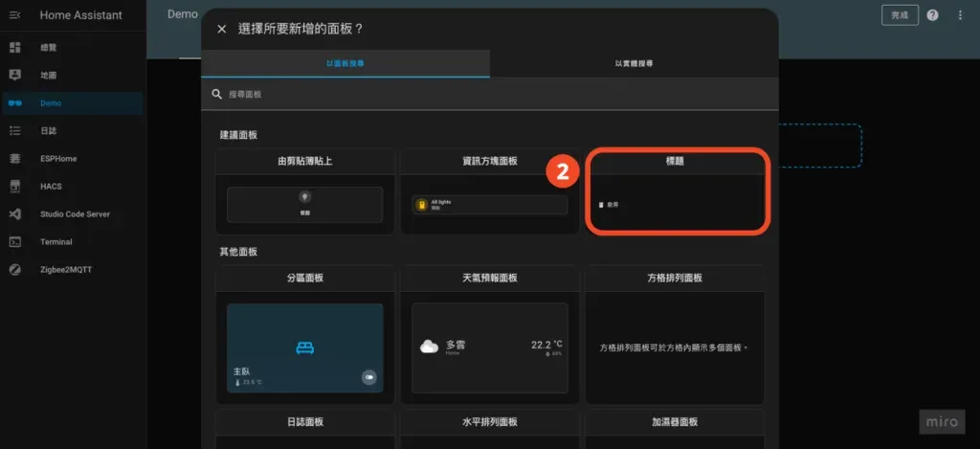Click the light bulb in clipboard card

304,197
